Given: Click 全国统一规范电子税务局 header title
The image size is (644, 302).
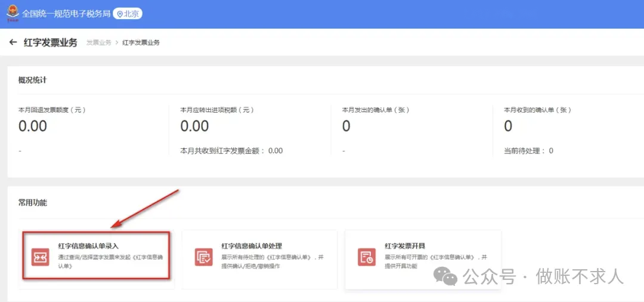Looking at the screenshot, I should (x=66, y=14).
